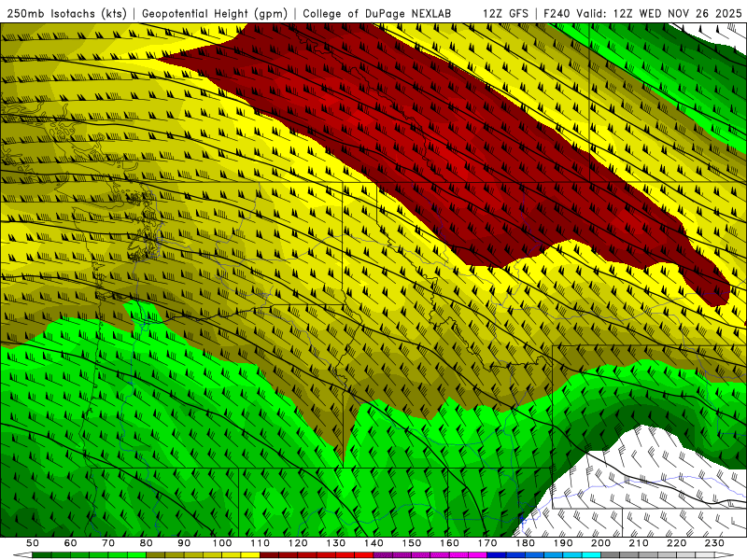
Task: Click the dark blue swatch starting at 170
Action: [x=497, y=555]
